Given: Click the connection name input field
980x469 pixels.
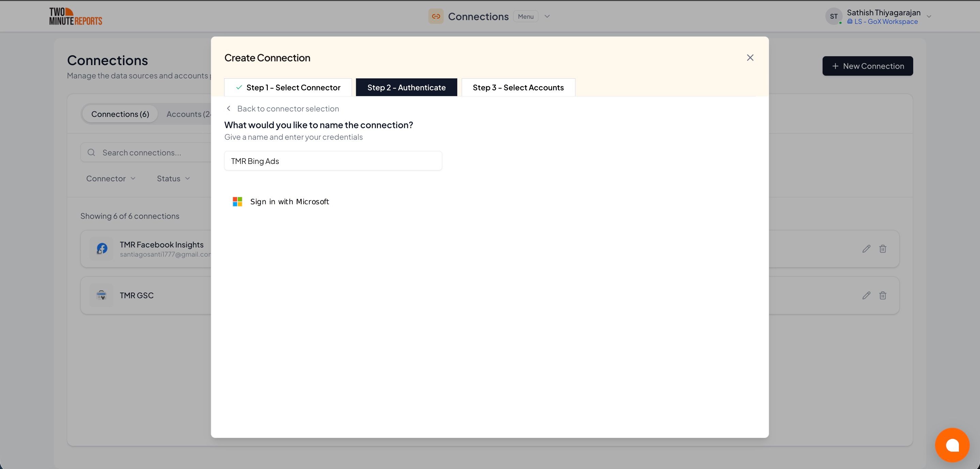Looking at the screenshot, I should [x=333, y=161].
